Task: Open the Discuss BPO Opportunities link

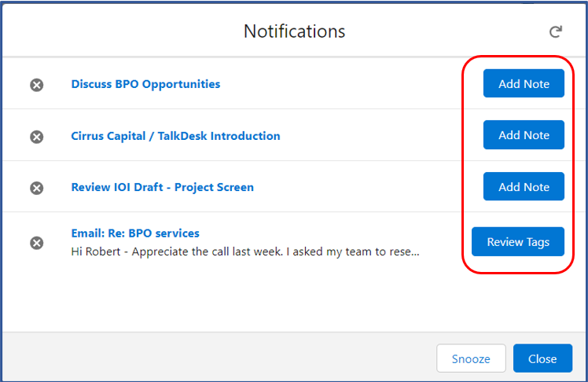Action: point(145,84)
